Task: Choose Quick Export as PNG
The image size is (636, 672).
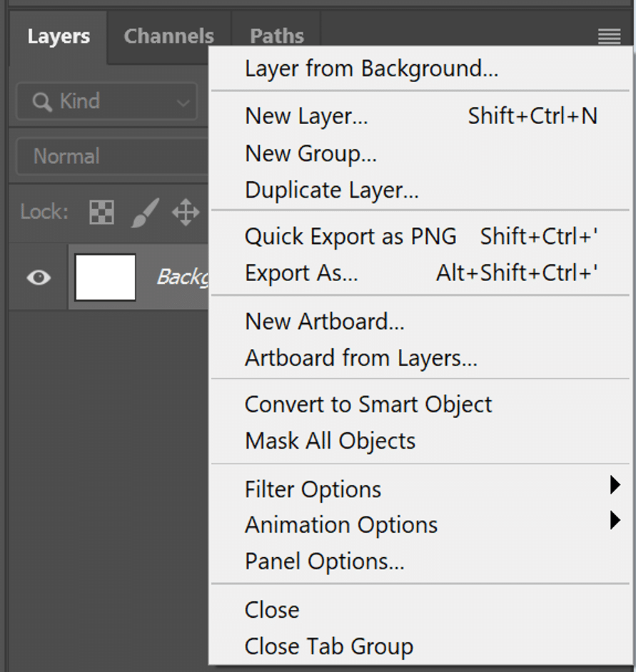Action: [x=350, y=237]
